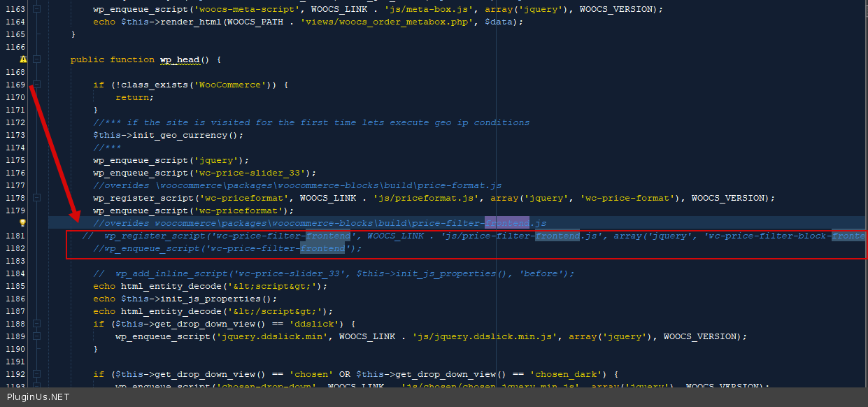
Task: Click highlighted 'frontend' word on line 1180
Action: click(507, 223)
